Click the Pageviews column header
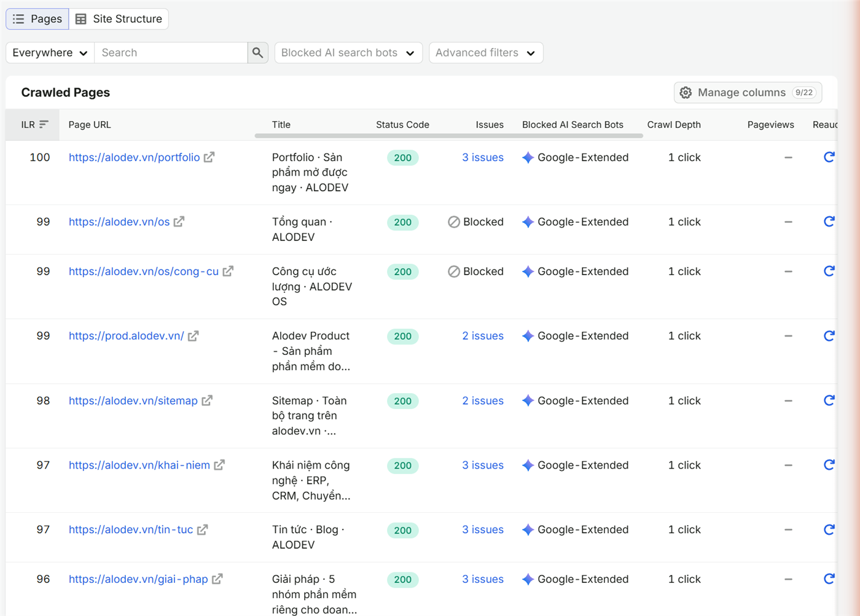Screen dimensions: 860x616 pos(770,125)
